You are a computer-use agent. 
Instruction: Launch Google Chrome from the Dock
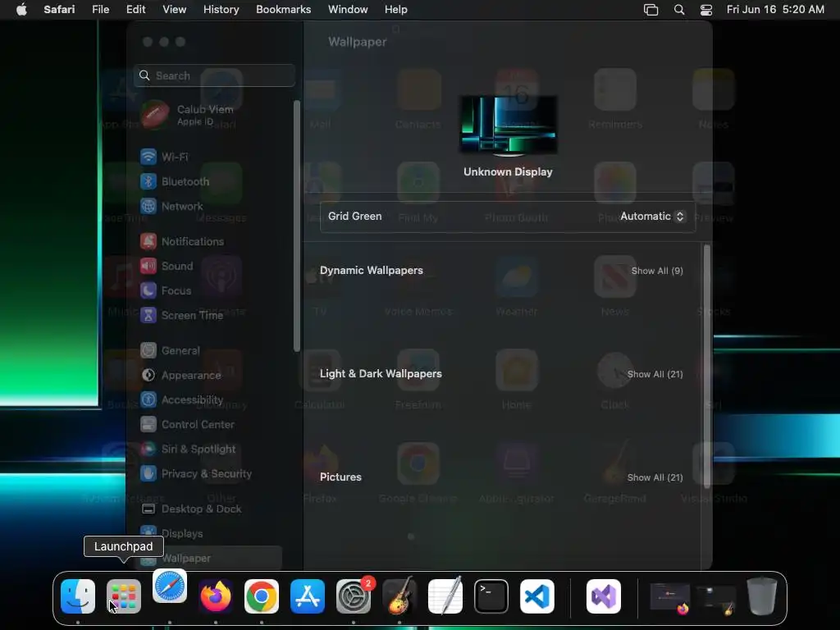262,596
